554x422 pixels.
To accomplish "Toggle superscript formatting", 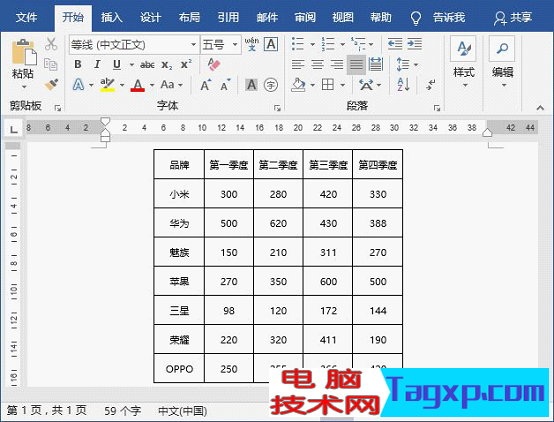I will click(x=186, y=64).
